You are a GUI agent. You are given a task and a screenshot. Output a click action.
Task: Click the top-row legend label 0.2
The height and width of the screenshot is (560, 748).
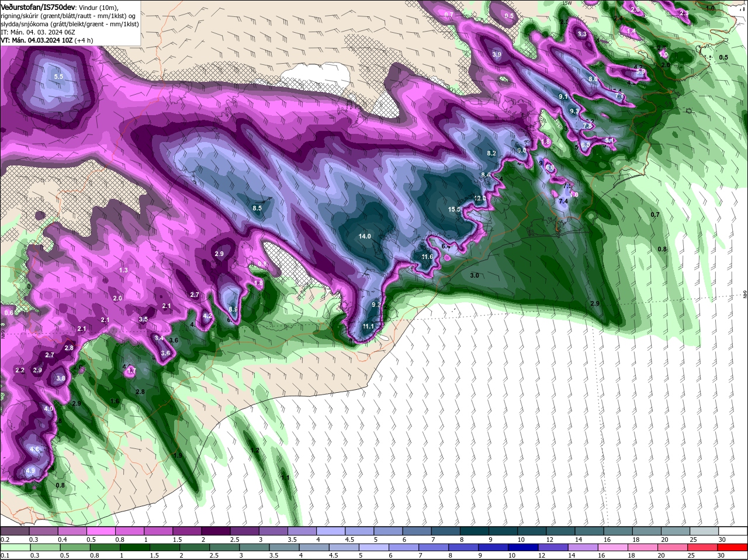pos(5,539)
